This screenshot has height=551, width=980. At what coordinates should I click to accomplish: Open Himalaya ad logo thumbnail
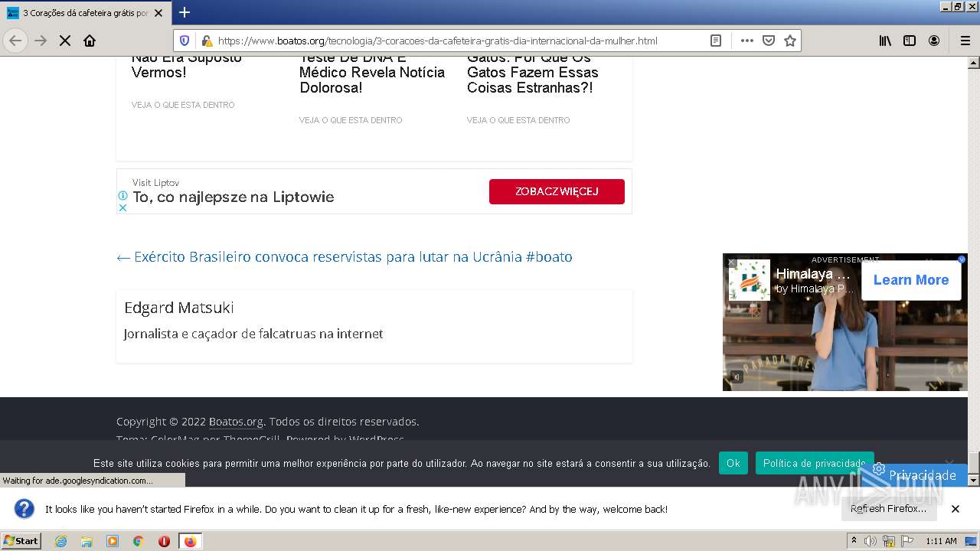tap(749, 280)
